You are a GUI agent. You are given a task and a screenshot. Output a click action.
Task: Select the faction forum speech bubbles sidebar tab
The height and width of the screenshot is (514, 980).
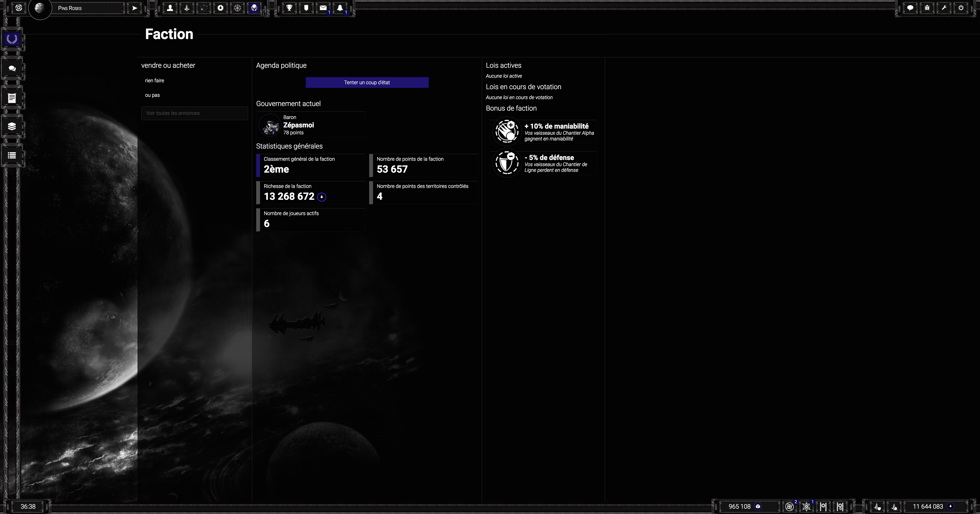[x=12, y=69]
